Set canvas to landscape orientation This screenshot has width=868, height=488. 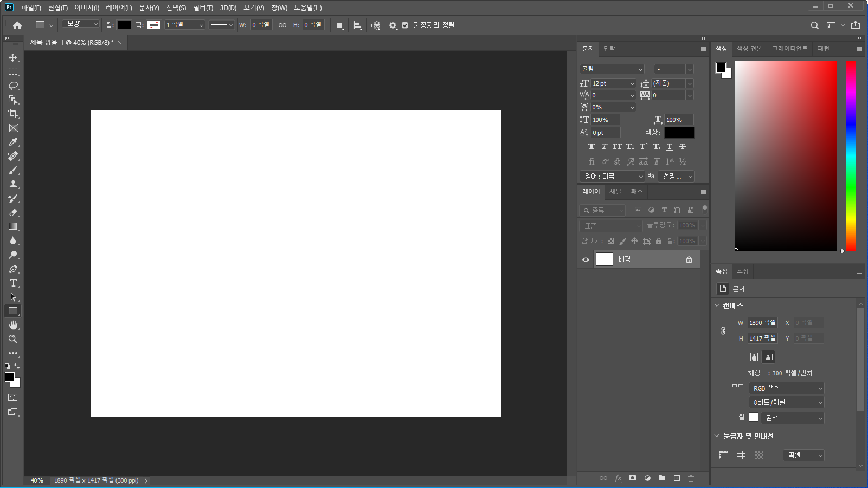point(768,357)
